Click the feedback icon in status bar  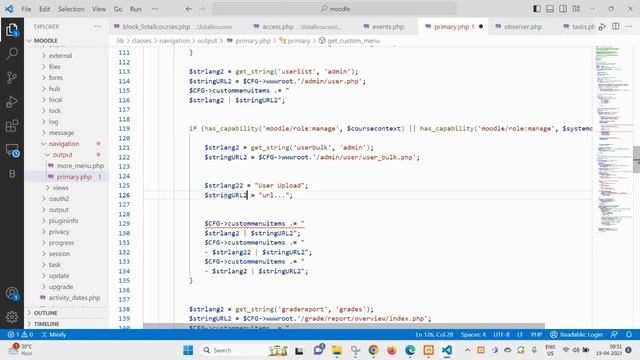[614, 335]
